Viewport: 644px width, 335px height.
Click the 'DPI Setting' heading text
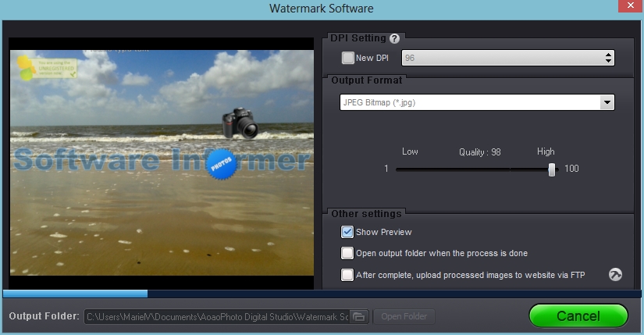[x=358, y=38]
